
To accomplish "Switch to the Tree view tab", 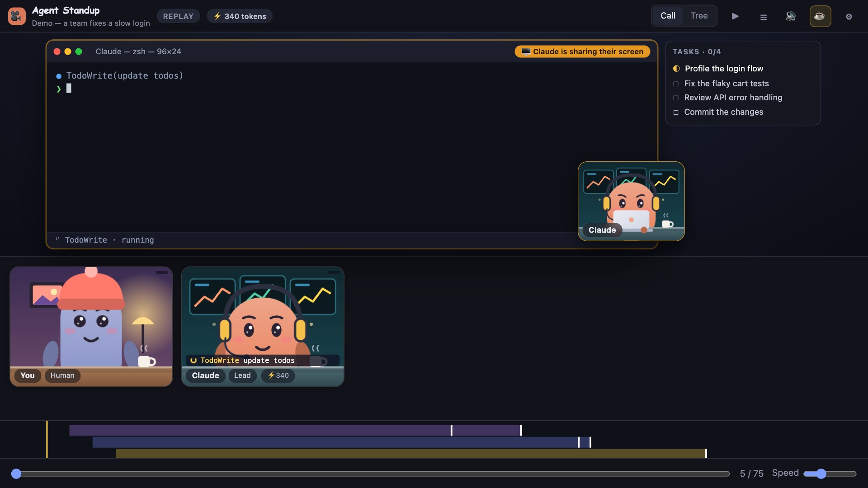I will pos(699,16).
